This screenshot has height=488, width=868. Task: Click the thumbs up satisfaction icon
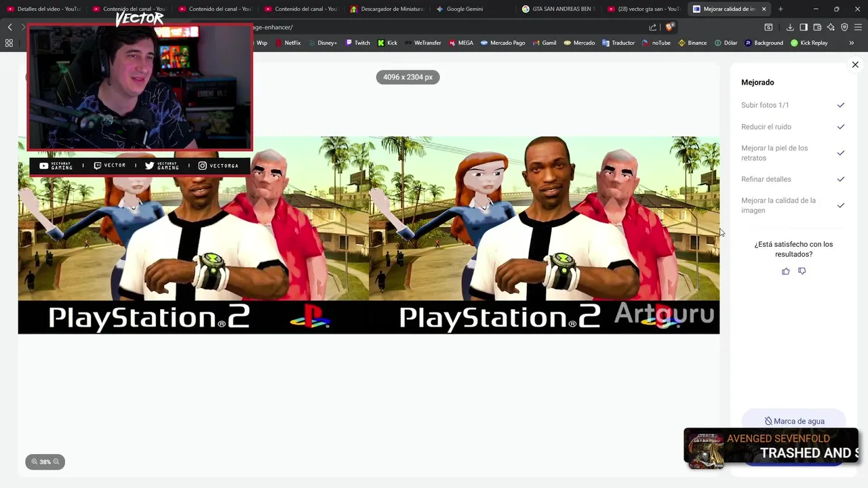[785, 271]
